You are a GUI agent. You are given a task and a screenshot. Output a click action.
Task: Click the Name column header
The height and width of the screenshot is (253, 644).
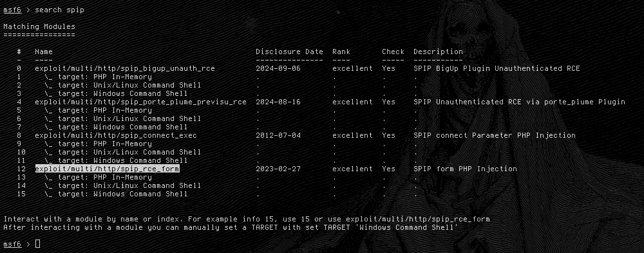click(x=44, y=52)
